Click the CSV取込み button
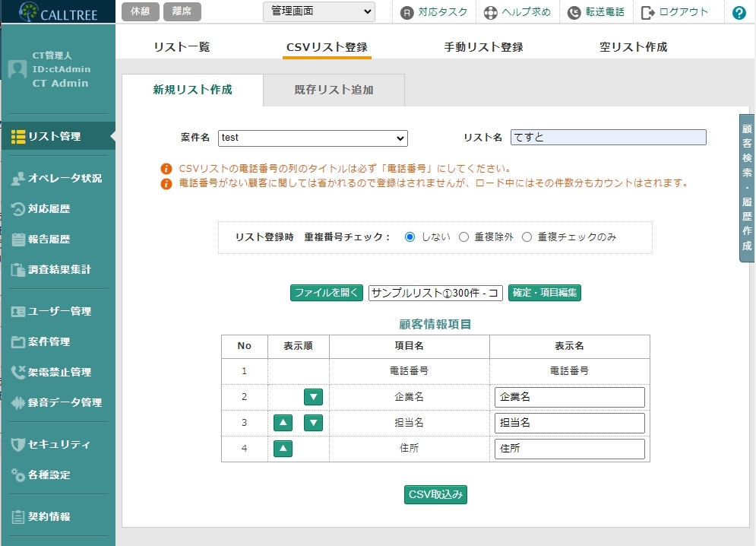Screen dimensions: 756x546 tap(435, 495)
